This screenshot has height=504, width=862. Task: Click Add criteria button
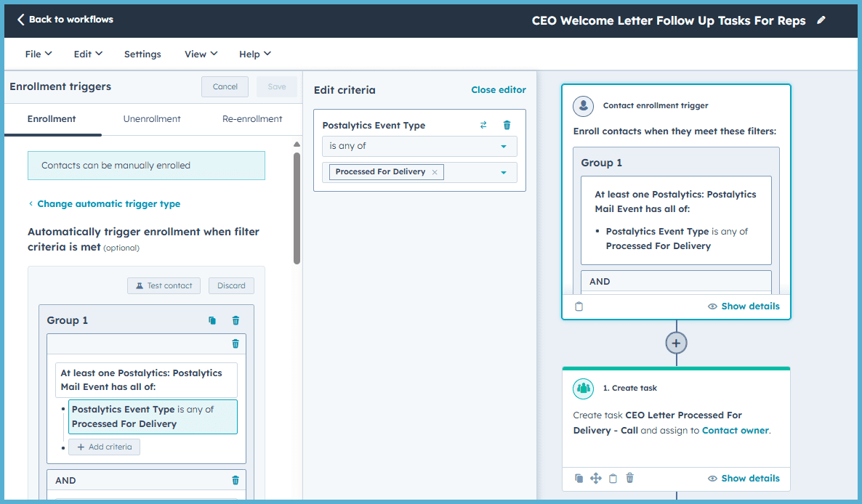point(105,447)
